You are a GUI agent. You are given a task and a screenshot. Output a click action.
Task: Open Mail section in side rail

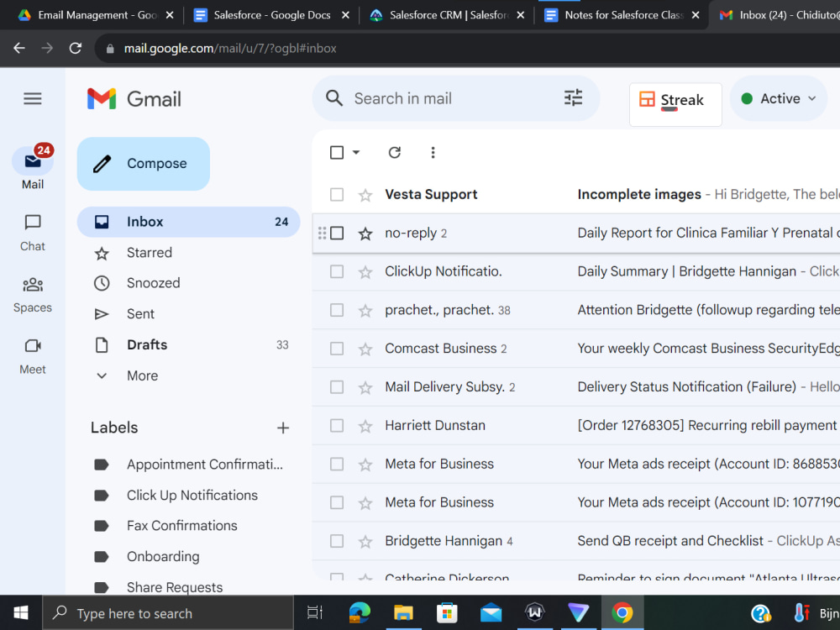[x=33, y=168]
